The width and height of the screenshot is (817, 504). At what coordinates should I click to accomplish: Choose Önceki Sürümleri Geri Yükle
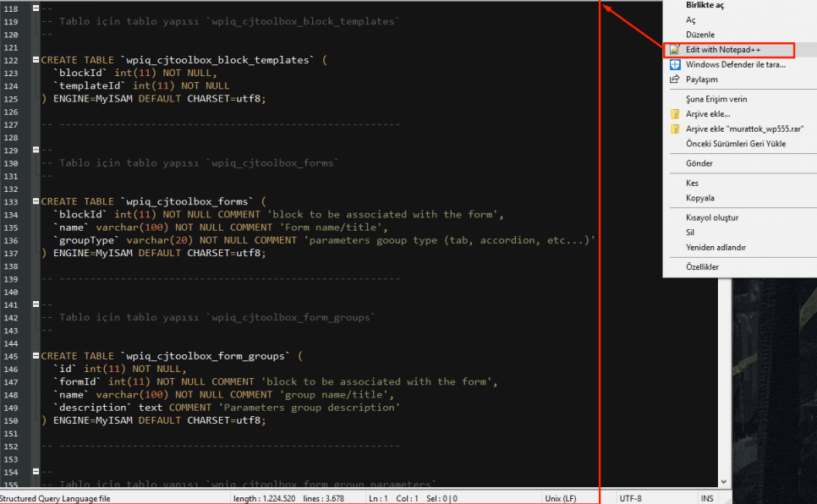click(735, 144)
